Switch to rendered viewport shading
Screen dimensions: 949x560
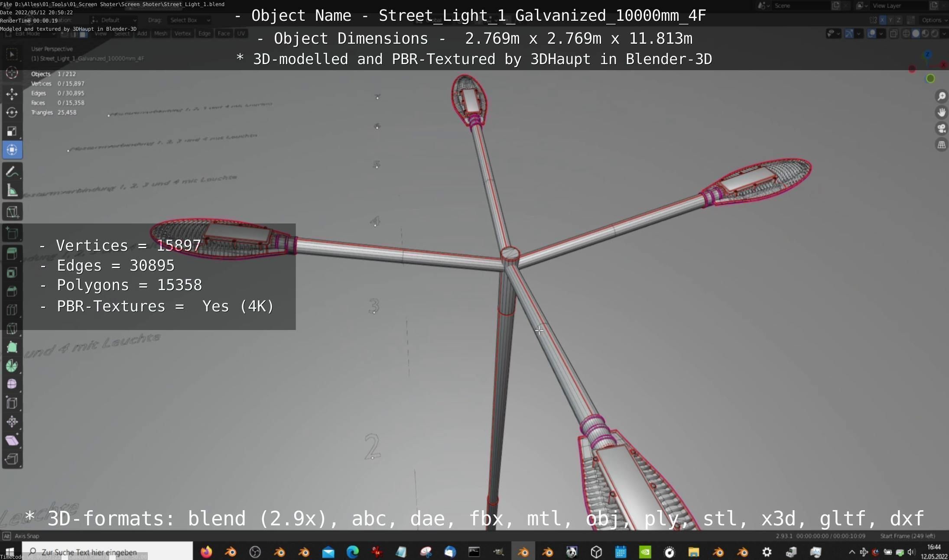point(935,33)
